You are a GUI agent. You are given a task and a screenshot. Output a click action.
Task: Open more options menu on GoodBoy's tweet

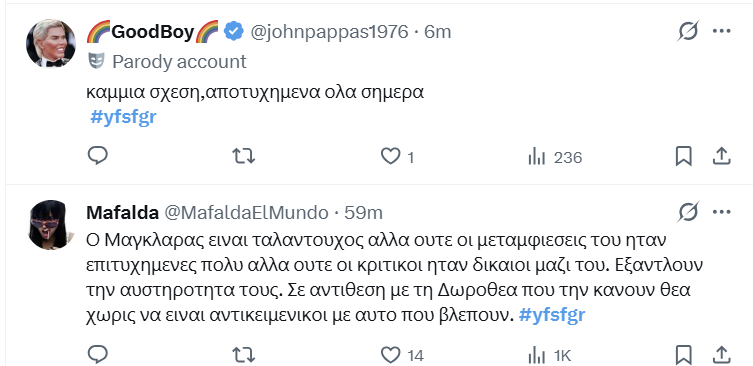[721, 32]
